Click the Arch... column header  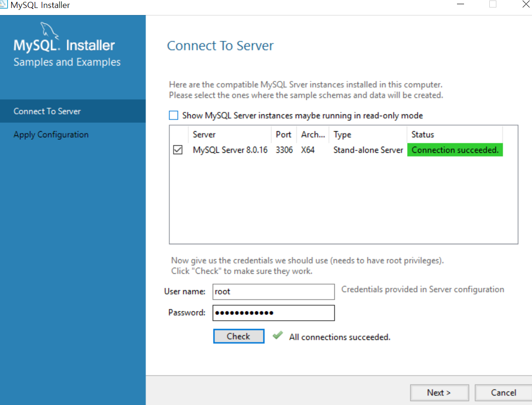313,135
